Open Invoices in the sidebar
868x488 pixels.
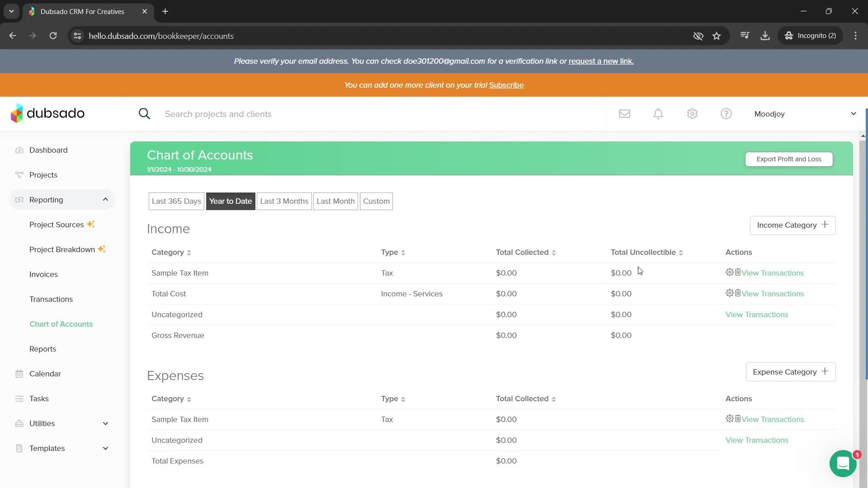coord(43,274)
